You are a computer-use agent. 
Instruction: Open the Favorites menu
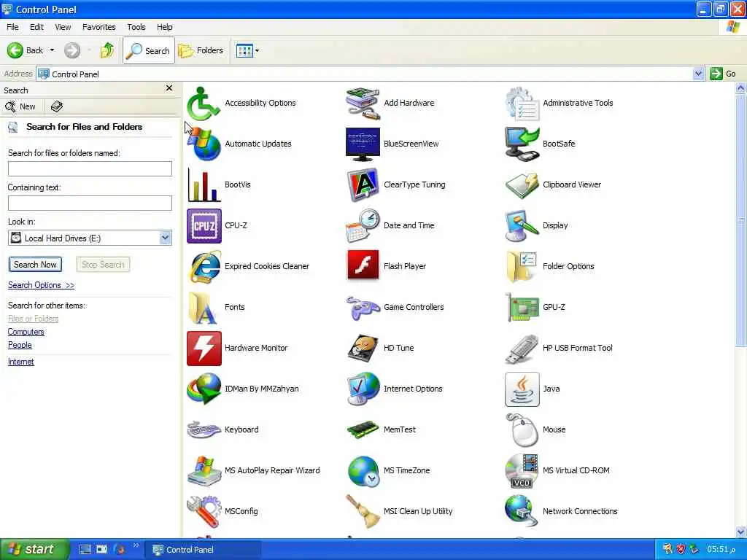[98, 27]
